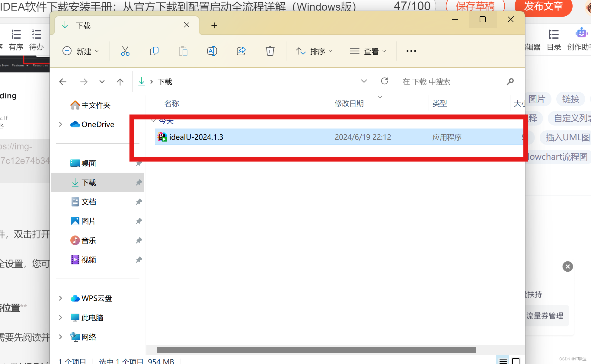Click 链接 button in editor panel
591x364 pixels.
coord(570,99)
